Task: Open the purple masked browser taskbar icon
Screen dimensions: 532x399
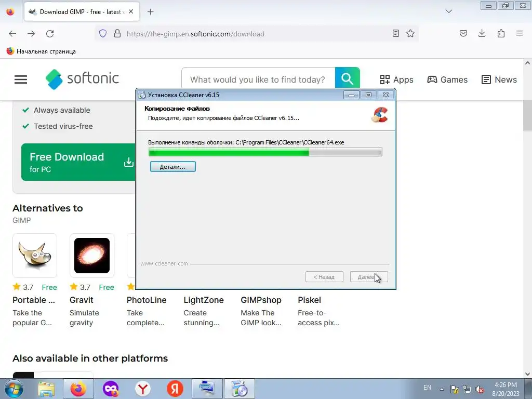Action: 111,389
